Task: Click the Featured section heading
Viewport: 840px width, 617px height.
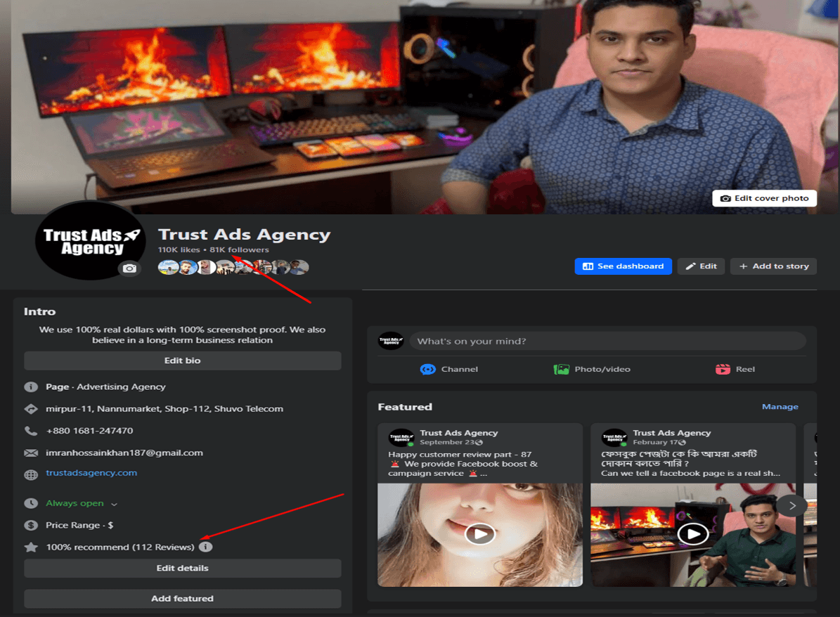Action: tap(405, 407)
